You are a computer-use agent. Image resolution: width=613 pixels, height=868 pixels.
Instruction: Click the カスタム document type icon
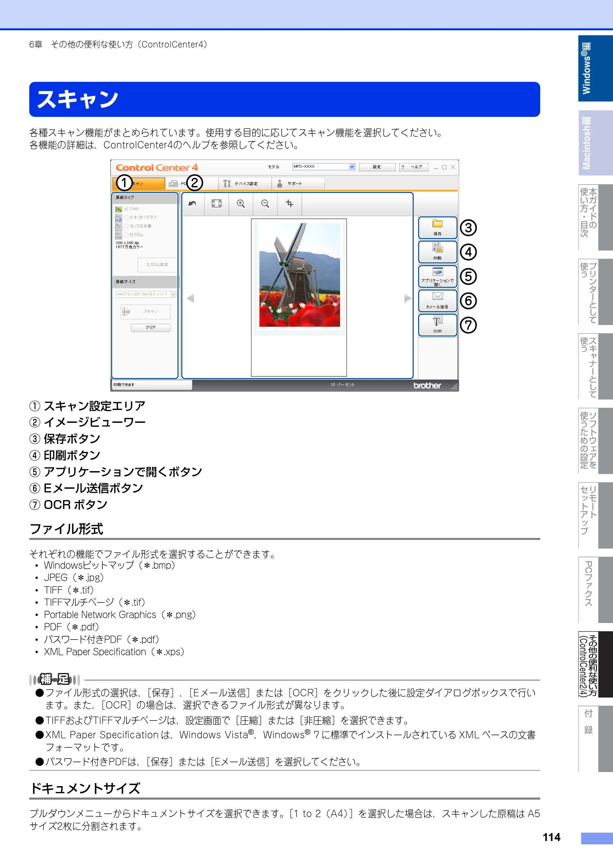119,235
